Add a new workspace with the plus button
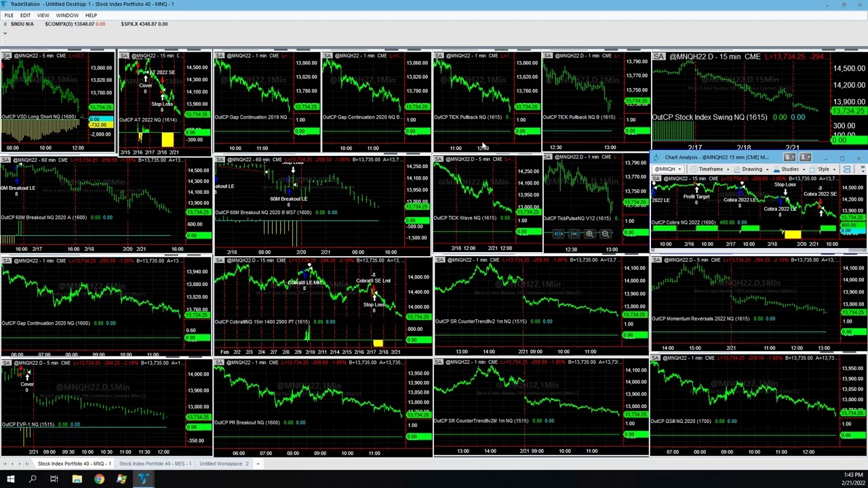The image size is (868, 488). (258, 464)
